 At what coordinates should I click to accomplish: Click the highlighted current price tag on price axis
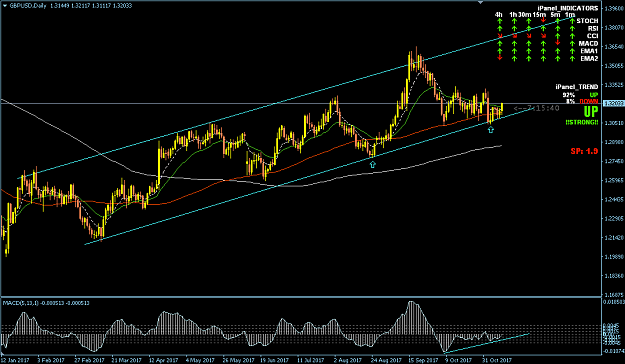click(613, 103)
